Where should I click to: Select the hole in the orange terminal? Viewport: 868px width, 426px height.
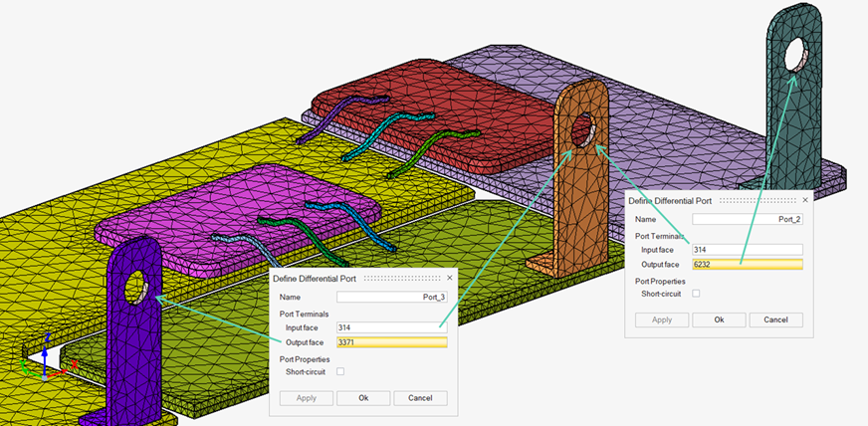point(583,130)
